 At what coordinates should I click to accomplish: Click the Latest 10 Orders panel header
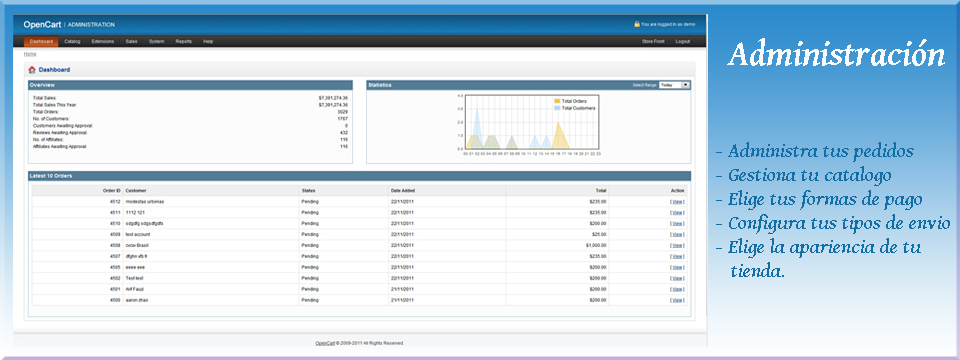359,176
